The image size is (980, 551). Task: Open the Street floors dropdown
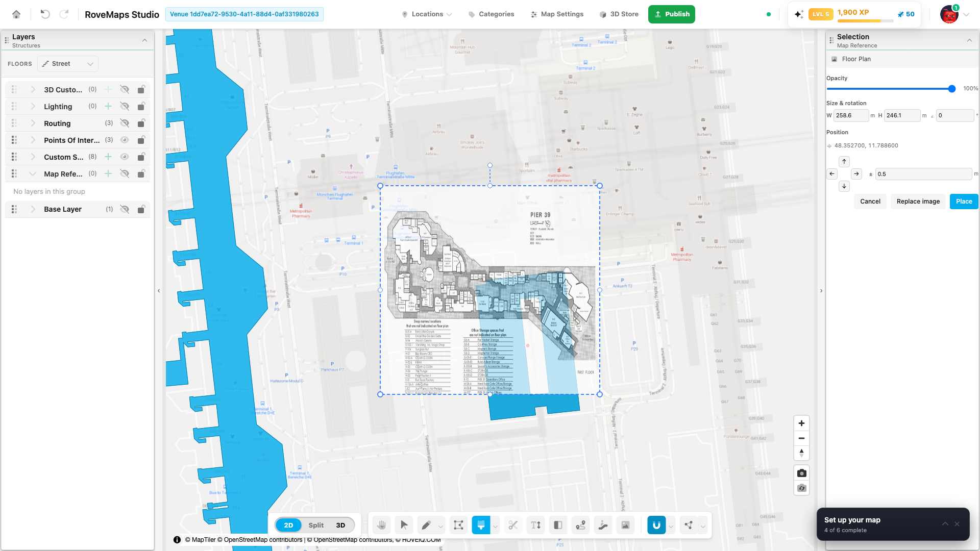point(68,64)
